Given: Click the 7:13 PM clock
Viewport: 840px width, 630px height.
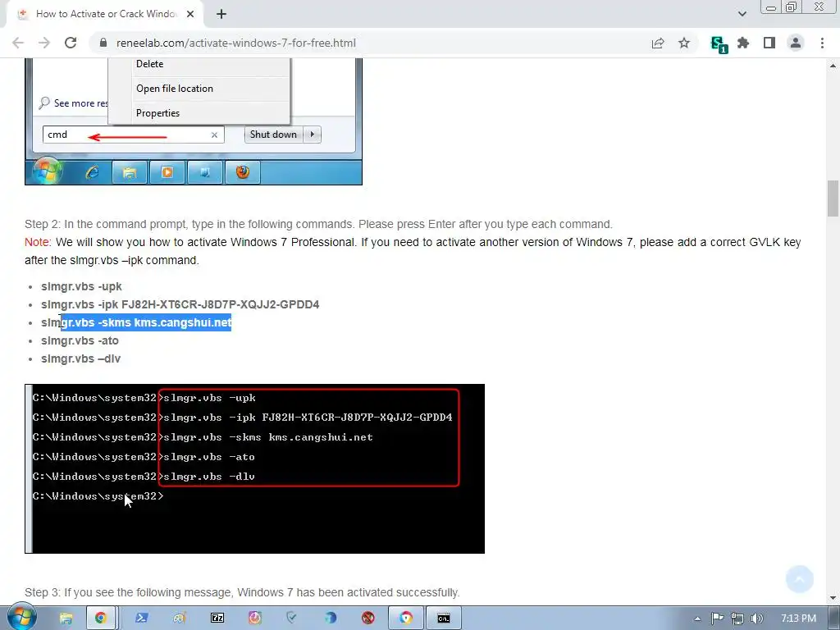Looking at the screenshot, I should [799, 619].
